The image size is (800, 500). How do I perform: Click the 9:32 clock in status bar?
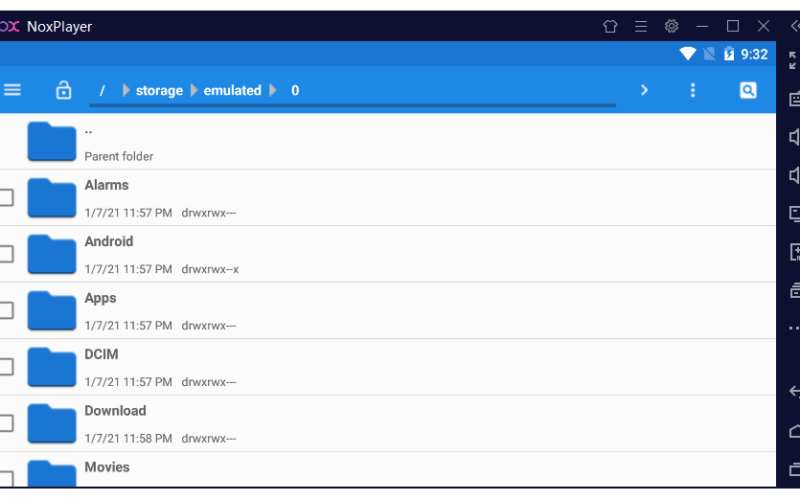pos(754,54)
